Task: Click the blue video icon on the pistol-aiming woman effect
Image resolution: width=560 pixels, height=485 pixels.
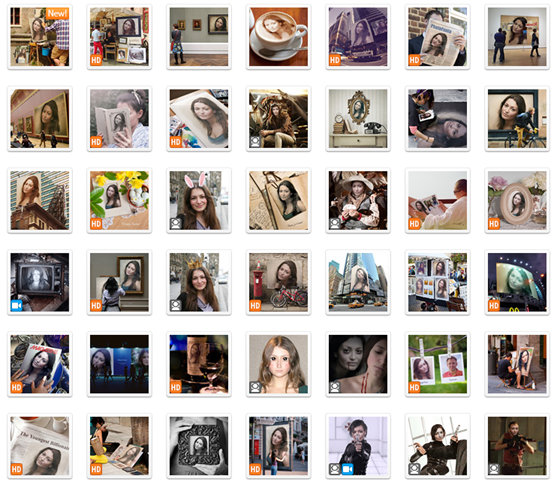Action: pyautogui.click(x=348, y=469)
